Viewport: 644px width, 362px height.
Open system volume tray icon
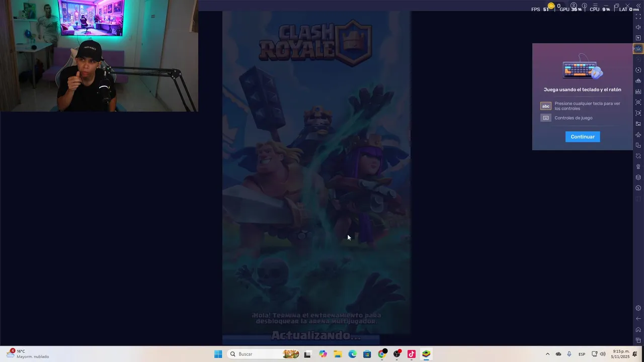point(603,354)
